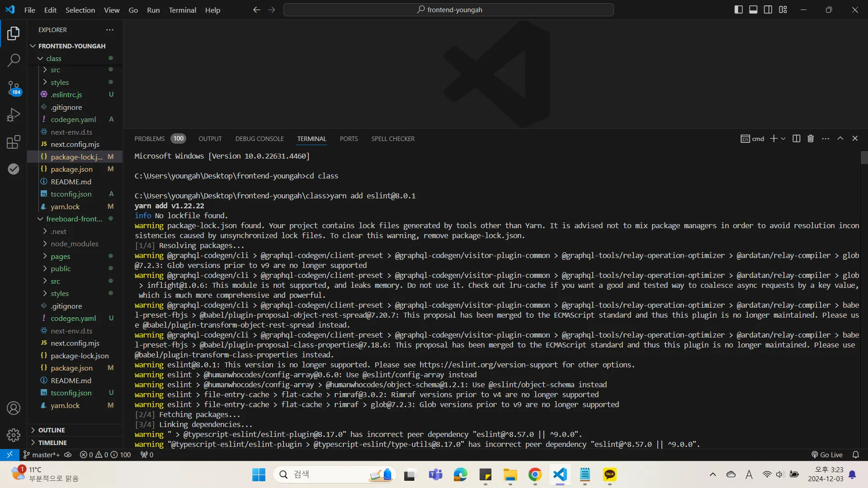Open errors and warnings count in status bar

coord(105,455)
